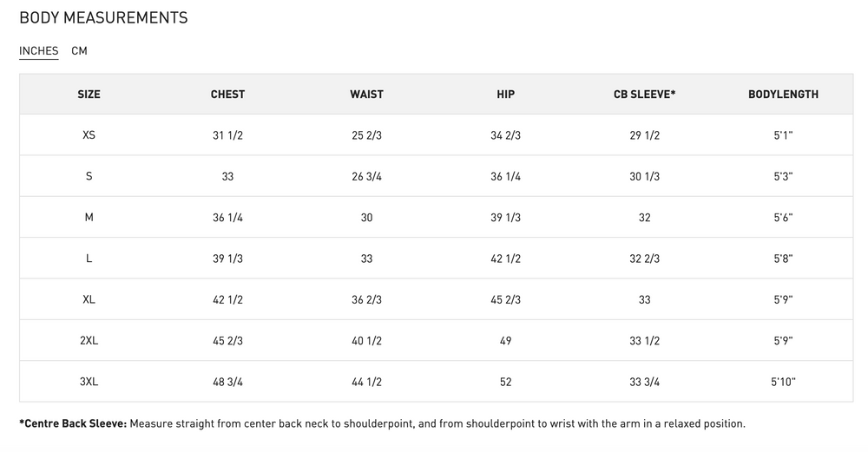
Task: Select the XS size row label
Action: pos(89,135)
